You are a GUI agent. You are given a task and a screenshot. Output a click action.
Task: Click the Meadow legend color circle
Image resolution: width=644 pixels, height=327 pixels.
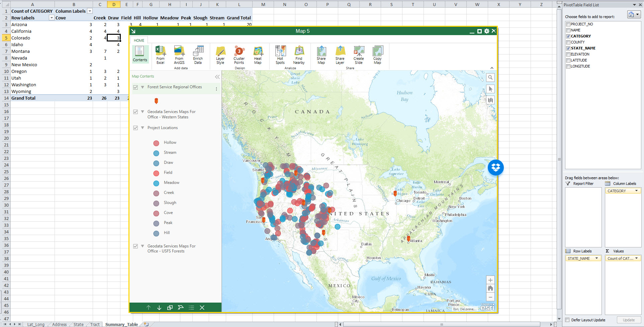pyautogui.click(x=156, y=183)
